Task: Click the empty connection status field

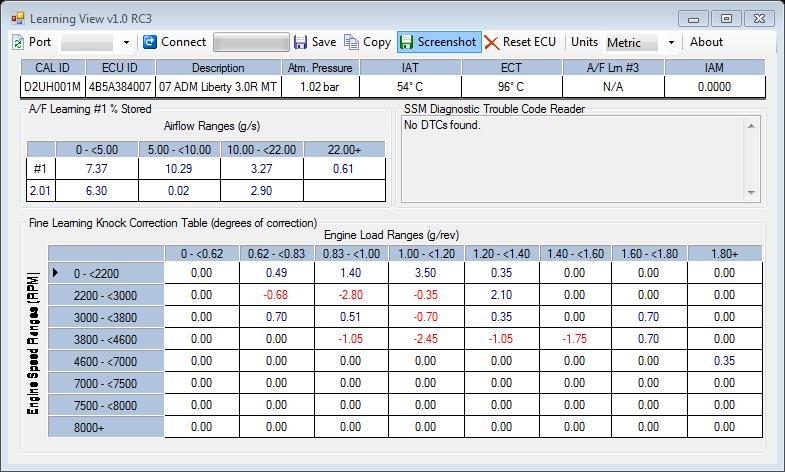Action: click(250, 42)
